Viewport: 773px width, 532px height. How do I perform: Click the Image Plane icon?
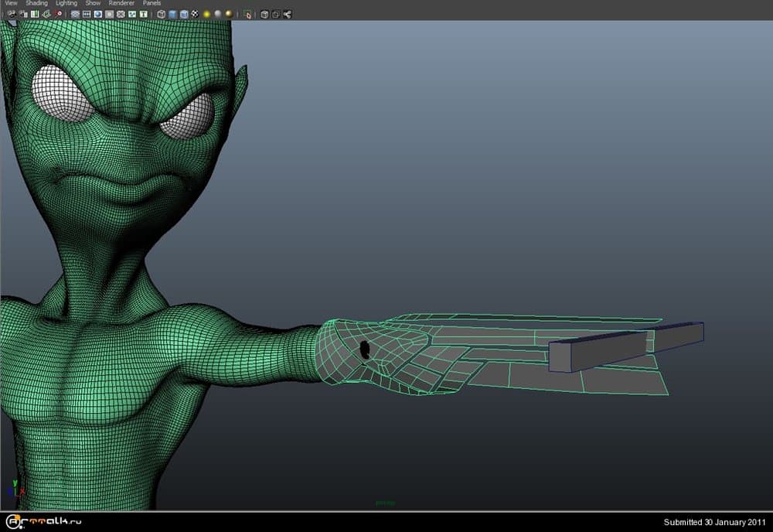pos(46,14)
